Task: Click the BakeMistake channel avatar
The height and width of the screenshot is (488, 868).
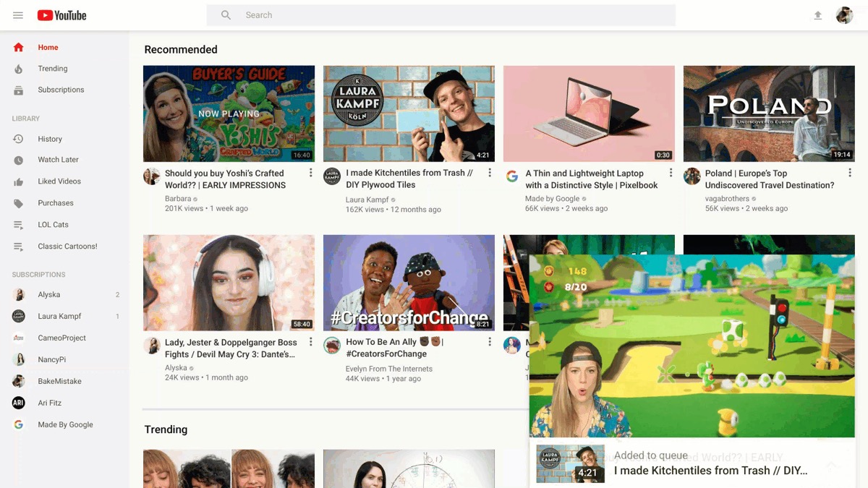Action: click(x=19, y=382)
